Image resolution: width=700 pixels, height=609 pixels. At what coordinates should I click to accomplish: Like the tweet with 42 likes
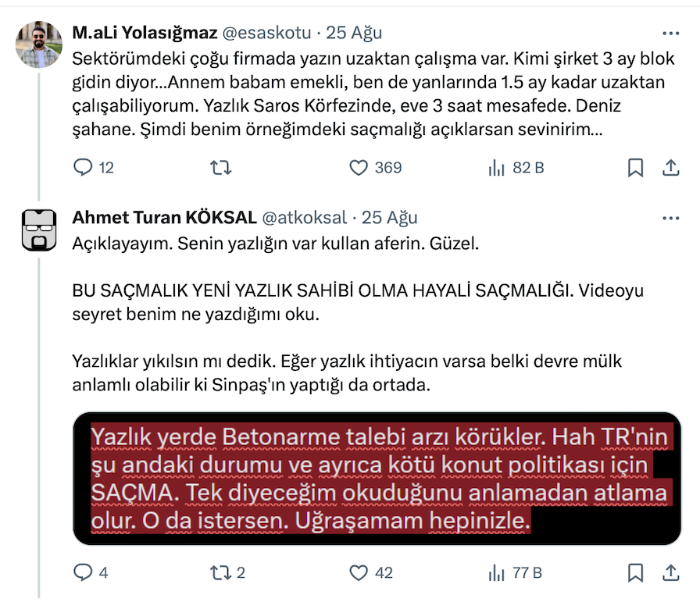[x=359, y=573]
